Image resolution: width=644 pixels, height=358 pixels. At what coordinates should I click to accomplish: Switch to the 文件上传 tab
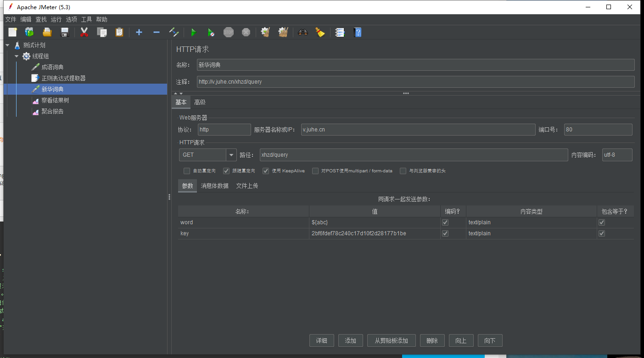(247, 186)
